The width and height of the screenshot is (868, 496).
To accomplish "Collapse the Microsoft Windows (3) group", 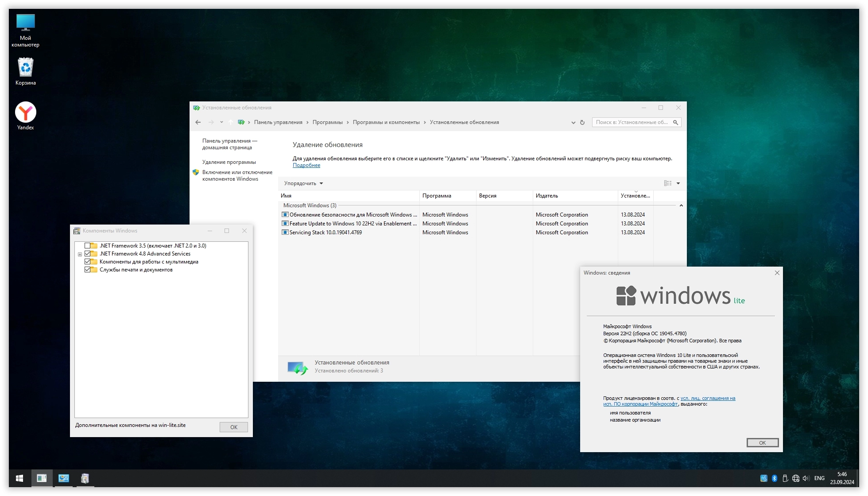I will click(681, 205).
